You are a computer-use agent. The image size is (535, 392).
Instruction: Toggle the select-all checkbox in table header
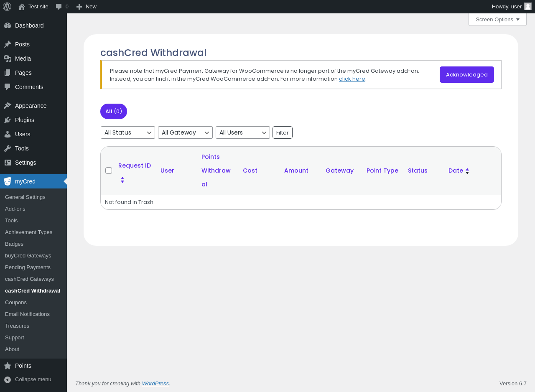[x=109, y=171]
